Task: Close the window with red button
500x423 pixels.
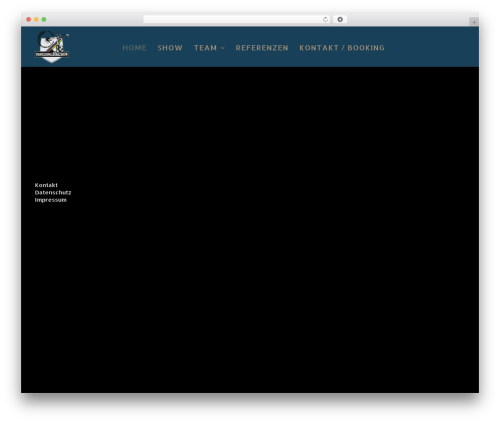Action: pyautogui.click(x=29, y=19)
